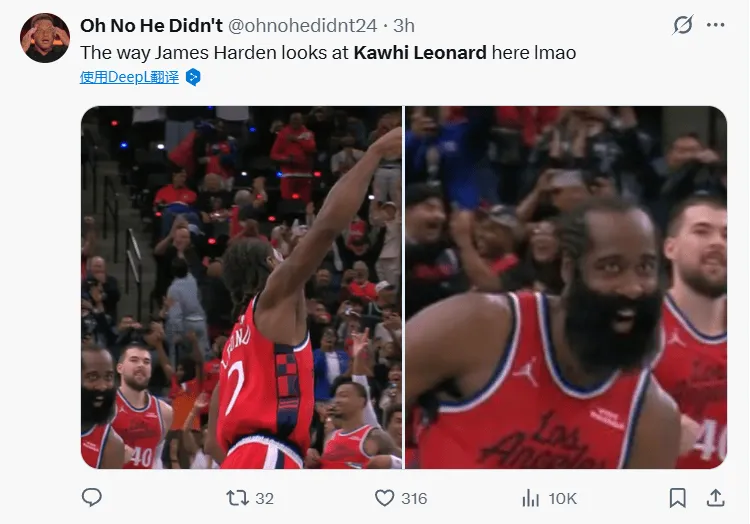This screenshot has width=750, height=524.
Task: Click the 316 likes count
Action: [414, 499]
